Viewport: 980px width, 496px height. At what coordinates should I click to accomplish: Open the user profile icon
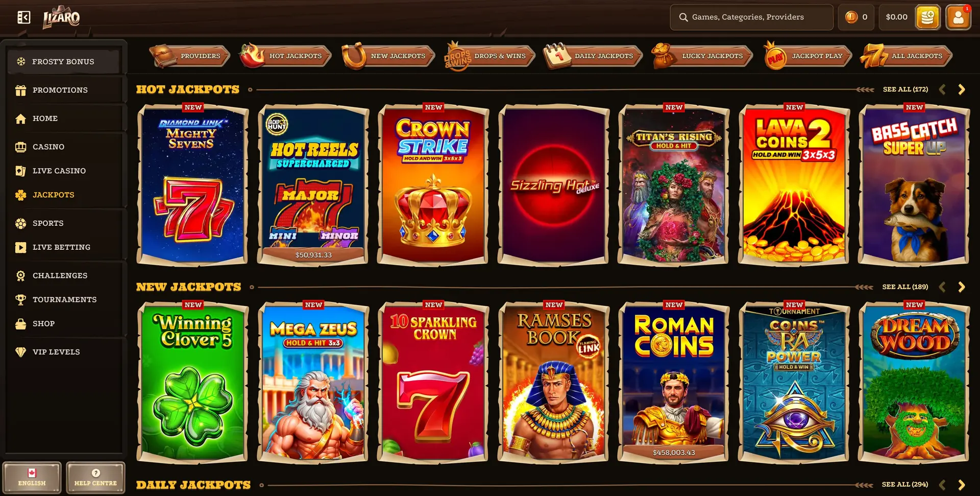point(958,17)
